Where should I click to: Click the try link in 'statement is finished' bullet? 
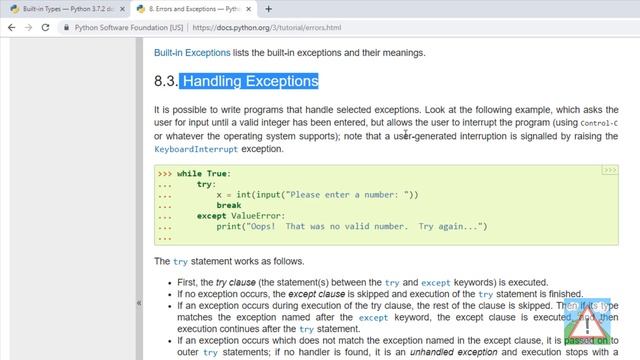485,294
